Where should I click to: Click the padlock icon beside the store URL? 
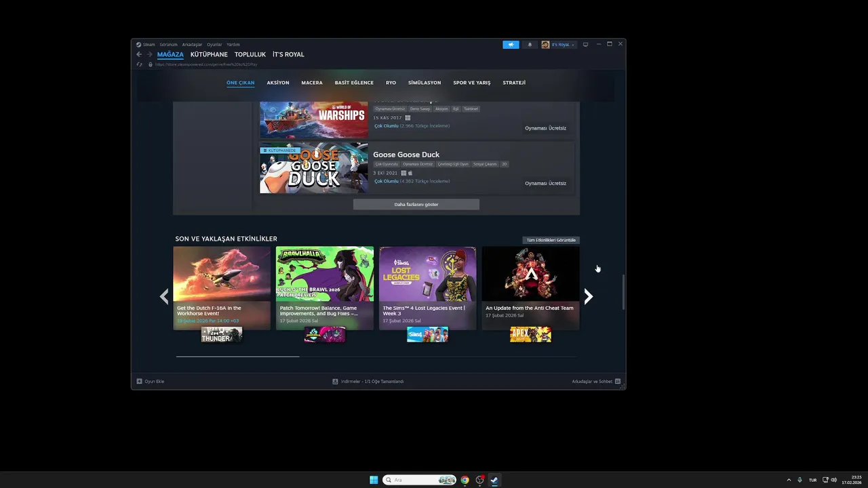(x=150, y=64)
